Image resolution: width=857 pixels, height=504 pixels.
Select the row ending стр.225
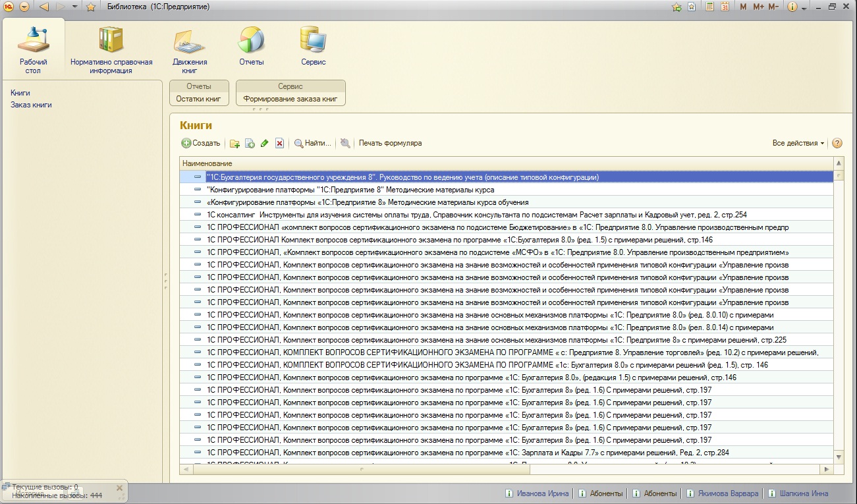coord(507,340)
